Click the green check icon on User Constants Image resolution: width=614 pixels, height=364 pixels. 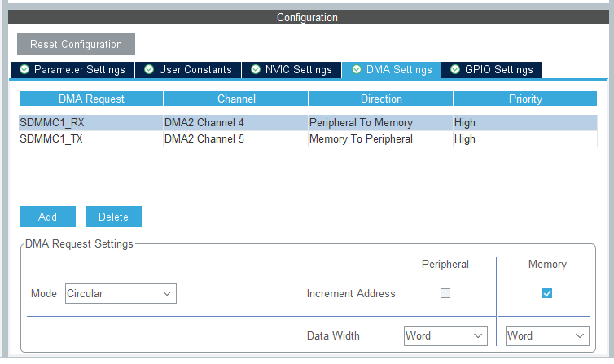[x=149, y=70]
